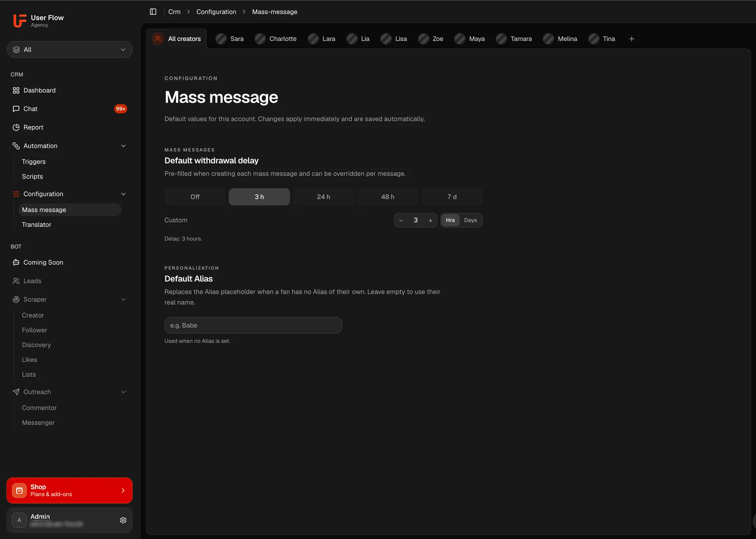Collapse the Automation section chevron
Screen dimensions: 756x539
123,146
